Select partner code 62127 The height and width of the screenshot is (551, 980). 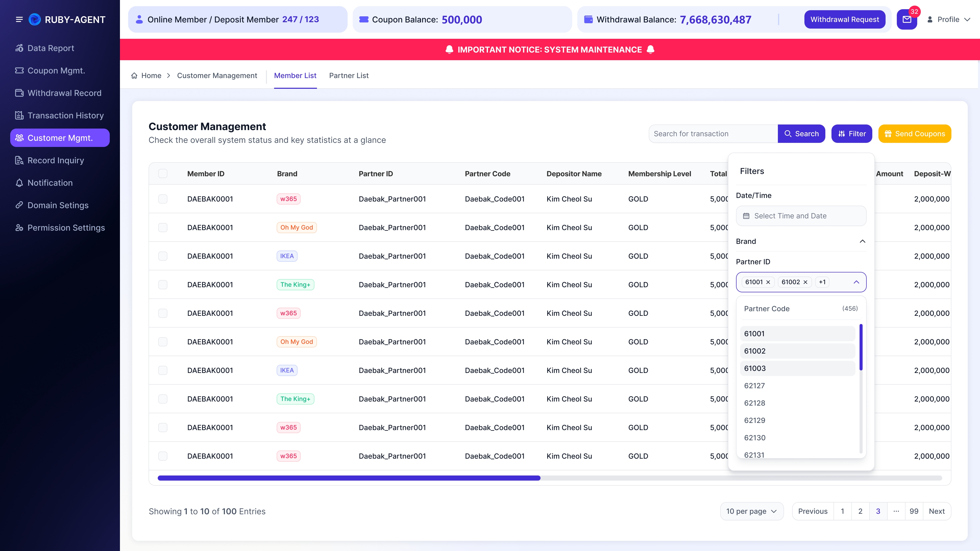pos(797,386)
